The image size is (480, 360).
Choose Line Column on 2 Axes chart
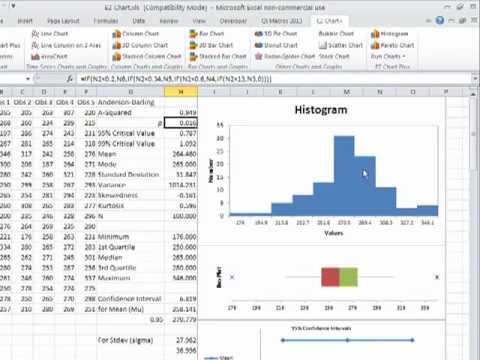[x=66, y=45]
